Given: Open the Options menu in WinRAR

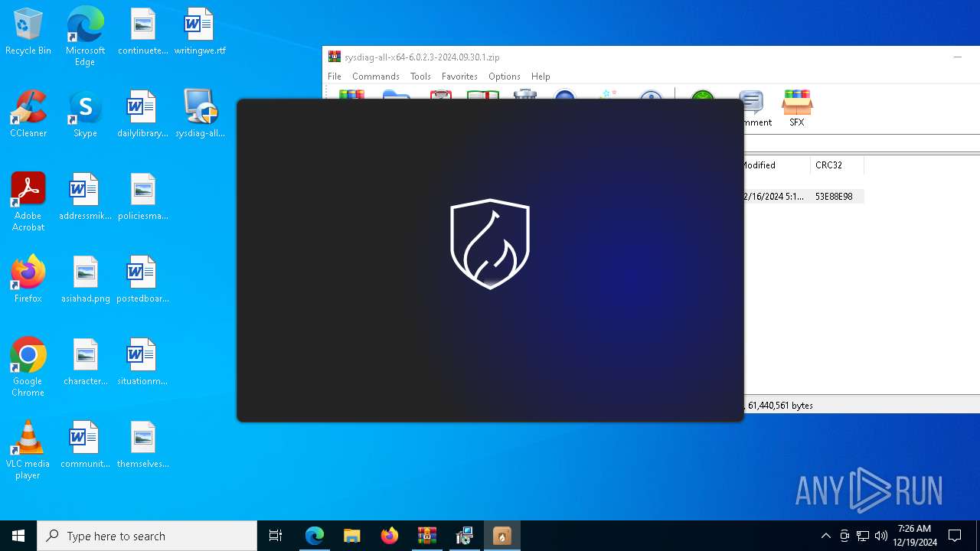Looking at the screenshot, I should point(505,77).
